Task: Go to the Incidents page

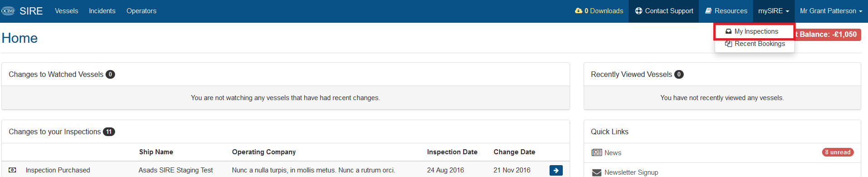Action: pyautogui.click(x=102, y=11)
